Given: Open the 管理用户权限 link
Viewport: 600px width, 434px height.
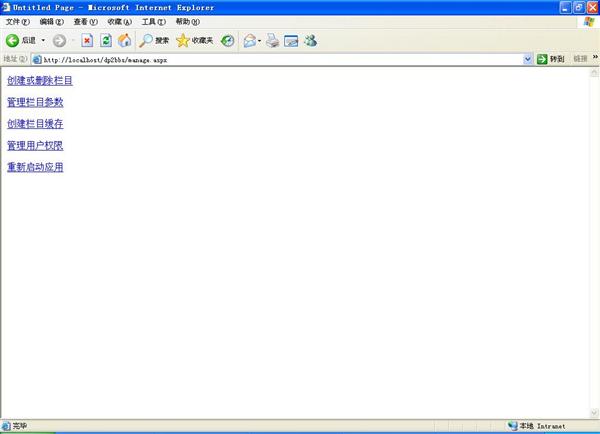Looking at the screenshot, I should point(35,145).
